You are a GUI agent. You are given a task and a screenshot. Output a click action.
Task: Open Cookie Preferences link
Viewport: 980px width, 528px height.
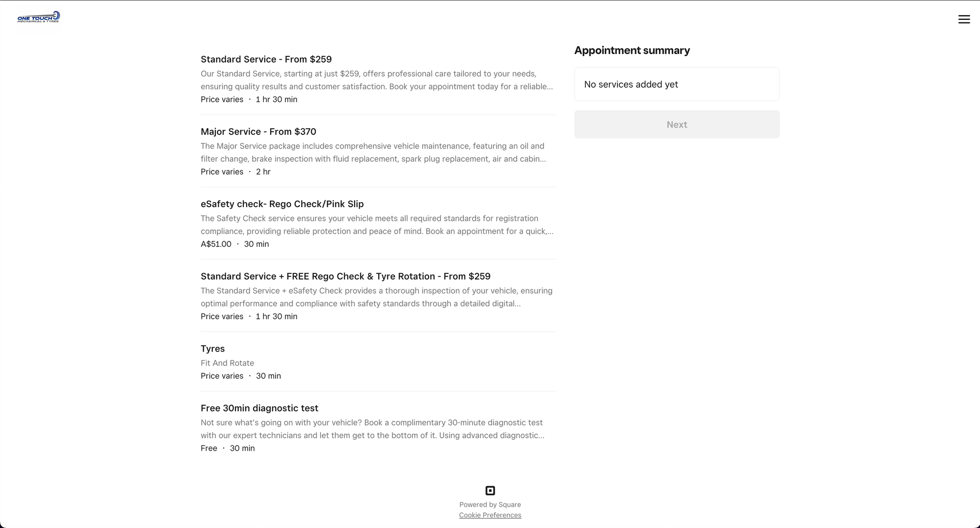coord(490,515)
